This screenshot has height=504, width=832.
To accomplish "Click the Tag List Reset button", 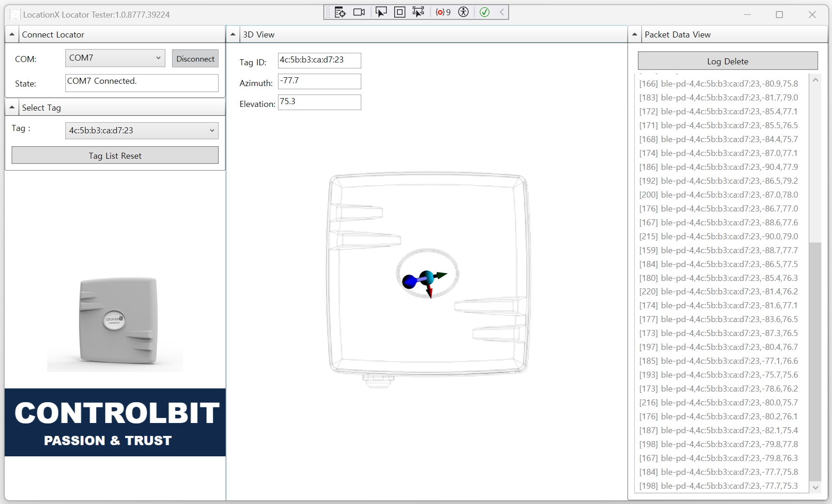I will [115, 156].
